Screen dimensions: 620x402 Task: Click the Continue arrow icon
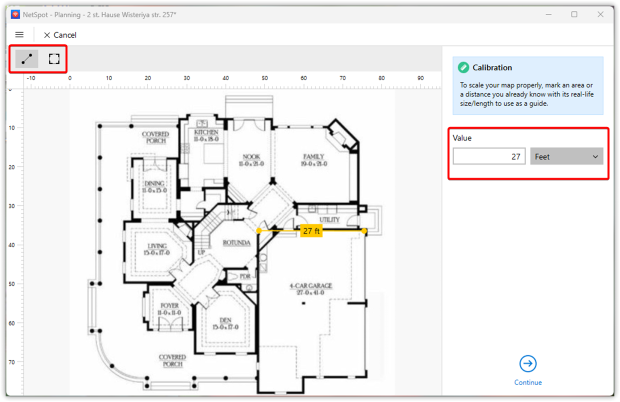pyautogui.click(x=528, y=364)
